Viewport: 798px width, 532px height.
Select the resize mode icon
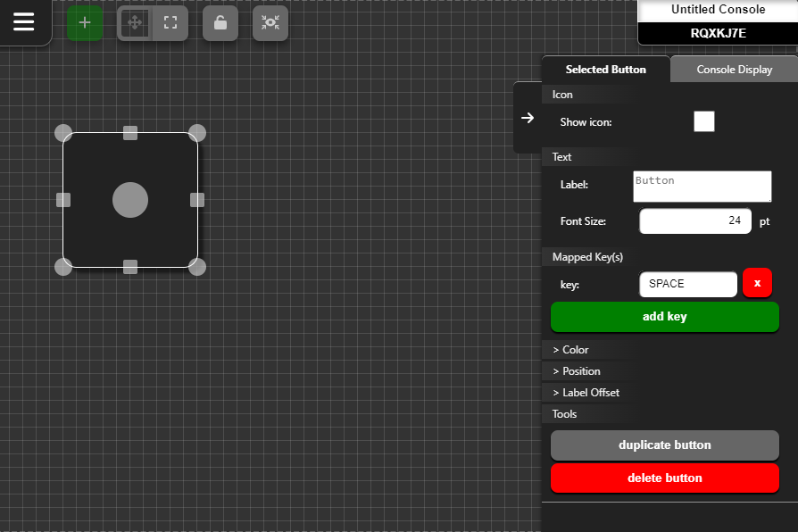click(x=170, y=23)
